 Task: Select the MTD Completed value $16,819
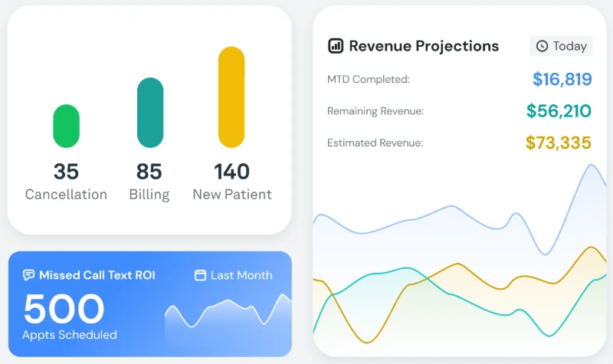(562, 79)
